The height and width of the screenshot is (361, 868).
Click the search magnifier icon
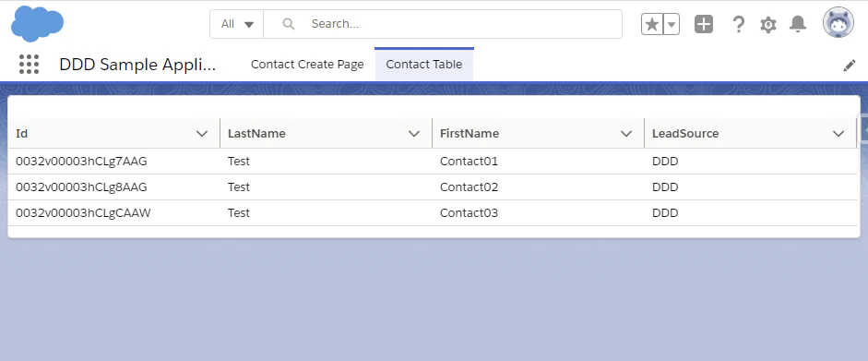click(289, 24)
